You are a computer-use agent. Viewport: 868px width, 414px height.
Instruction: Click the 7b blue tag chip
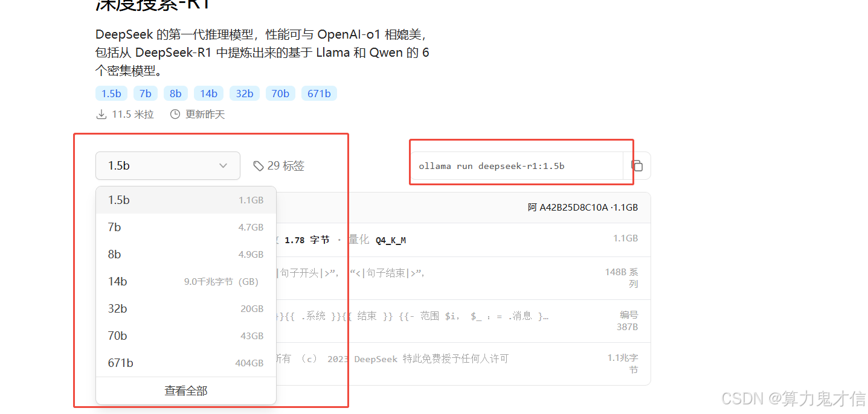click(146, 93)
